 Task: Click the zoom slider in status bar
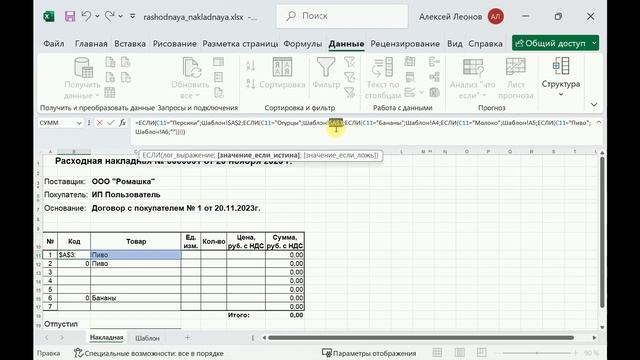pos(536,353)
